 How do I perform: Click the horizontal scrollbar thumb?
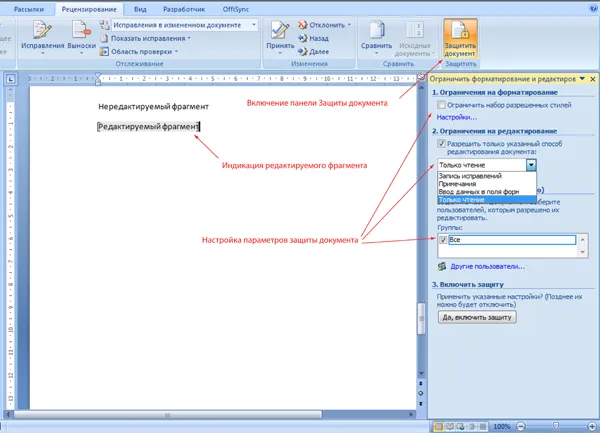point(168,415)
